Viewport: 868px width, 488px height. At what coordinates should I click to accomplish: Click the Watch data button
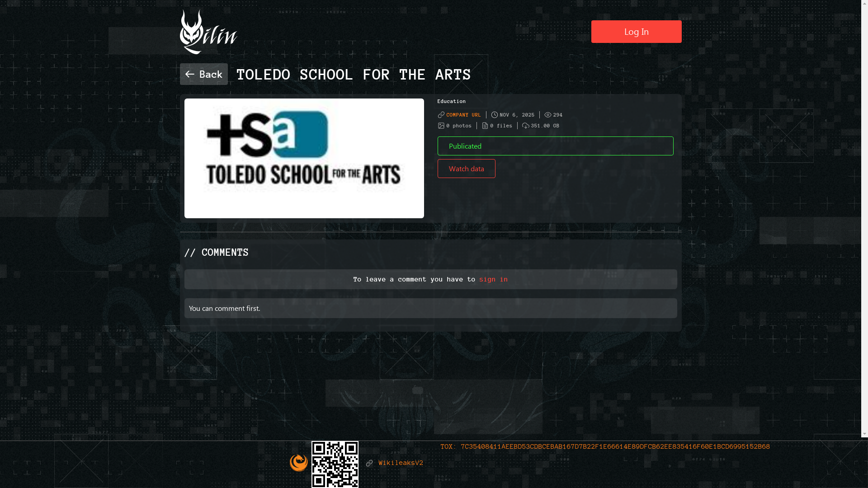tap(466, 169)
